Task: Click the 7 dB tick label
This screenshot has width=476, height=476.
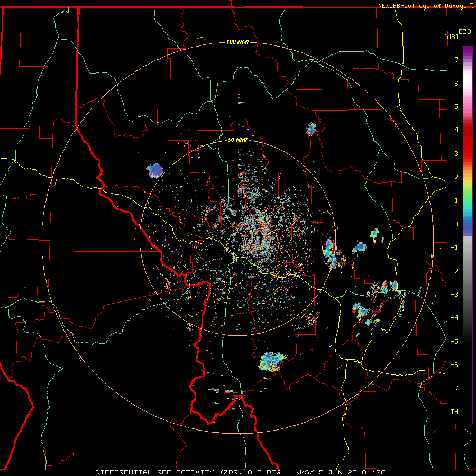Action: tap(456, 59)
